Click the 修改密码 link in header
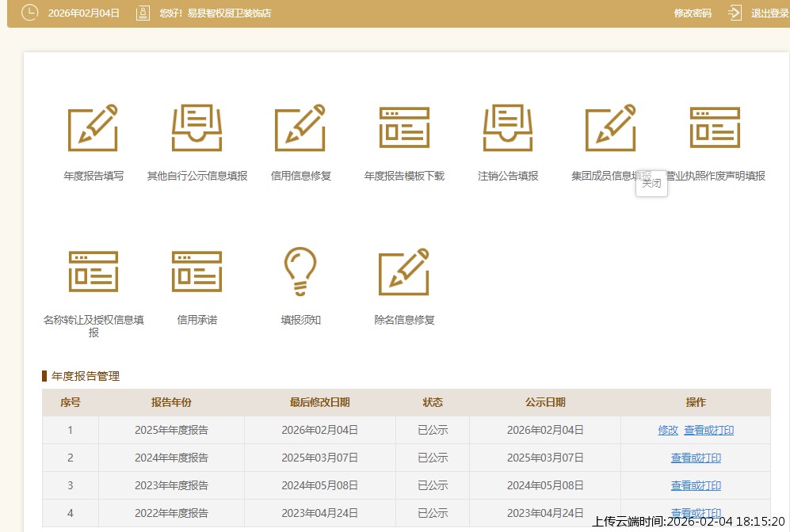Viewport: 790px width, 532px height. point(693,13)
